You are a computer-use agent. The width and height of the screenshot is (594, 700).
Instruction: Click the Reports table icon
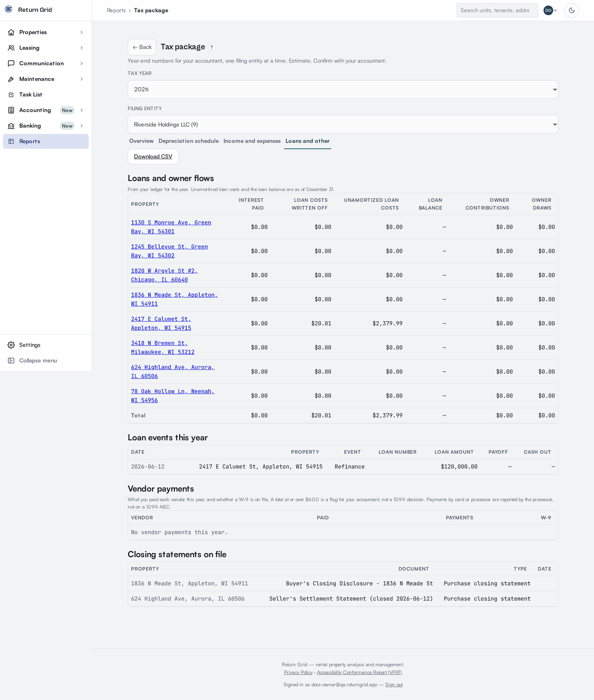coord(11,141)
